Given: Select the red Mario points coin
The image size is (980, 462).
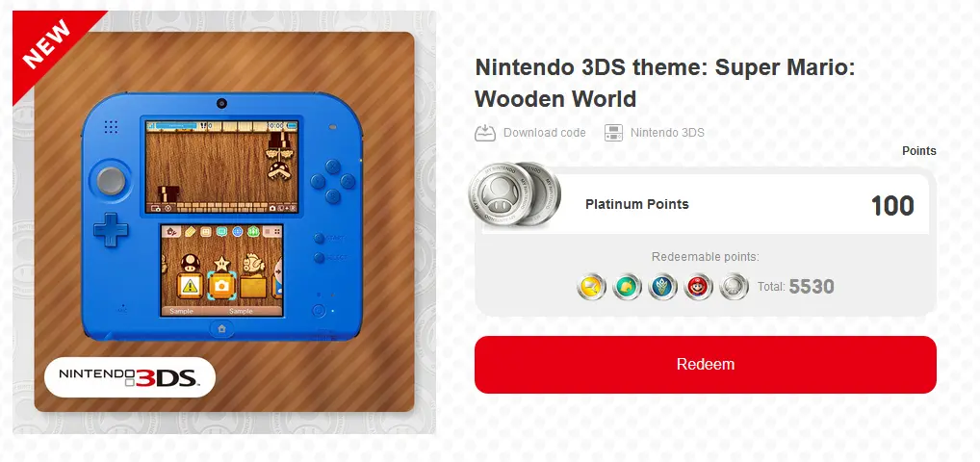Looking at the screenshot, I should pos(698,287).
